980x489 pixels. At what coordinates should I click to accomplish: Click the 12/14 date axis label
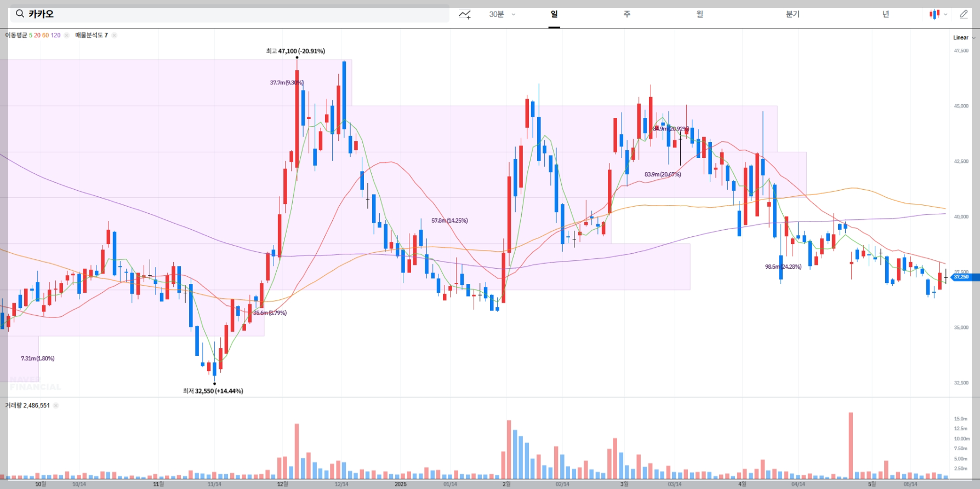click(341, 484)
